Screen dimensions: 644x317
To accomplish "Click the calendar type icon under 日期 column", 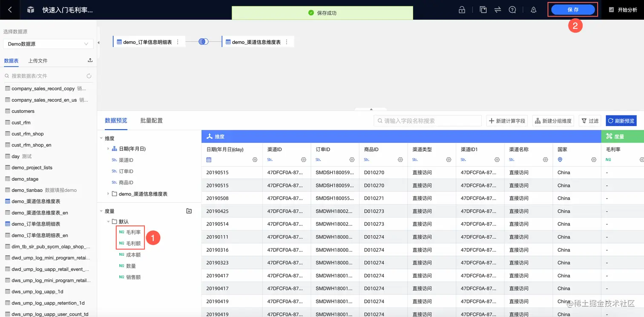I will (x=209, y=159).
